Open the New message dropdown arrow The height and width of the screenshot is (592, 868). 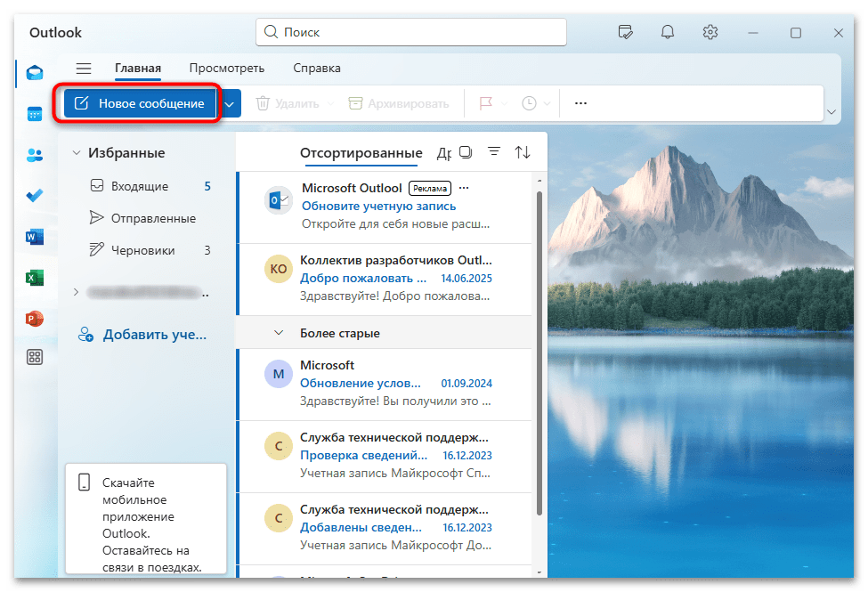[x=229, y=103]
